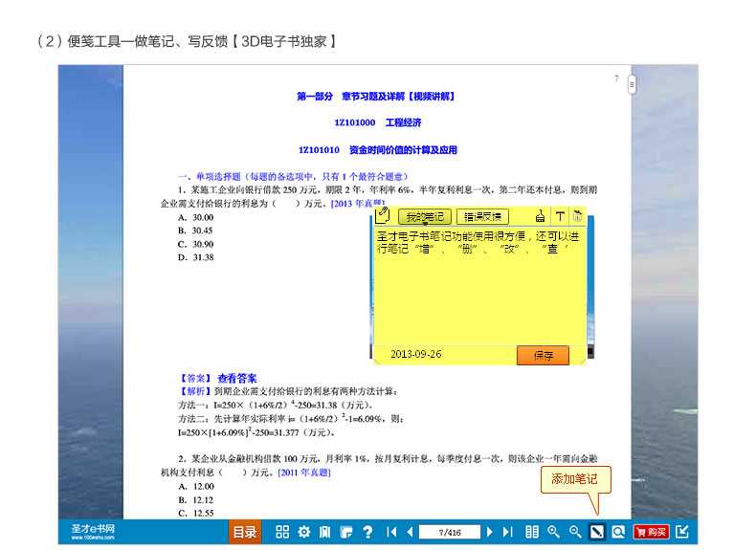Click the 购买 buy button
This screenshot has width=756, height=550.
click(652, 532)
